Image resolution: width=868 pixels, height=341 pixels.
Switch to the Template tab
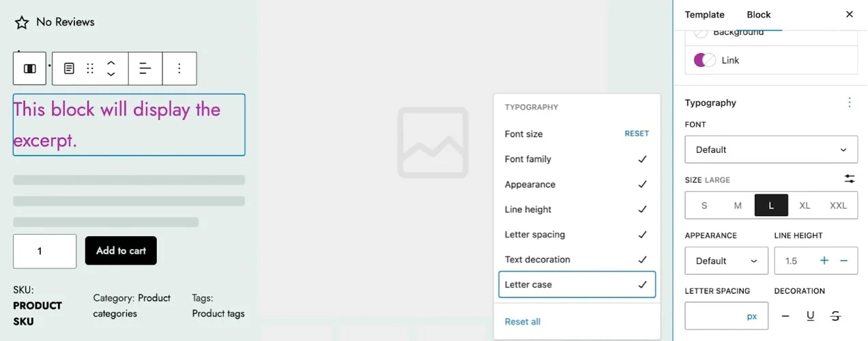tap(705, 14)
